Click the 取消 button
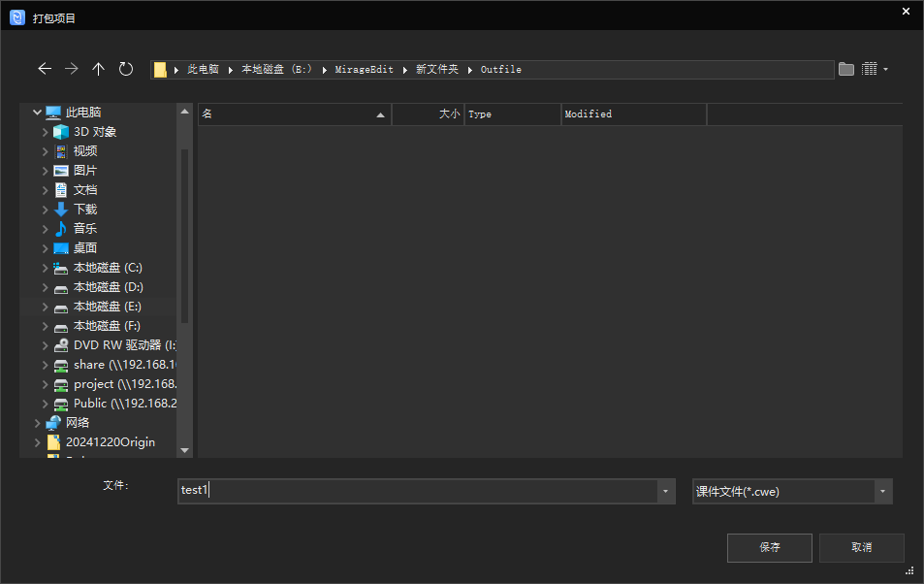The image size is (924, 584). pyautogui.click(x=861, y=547)
